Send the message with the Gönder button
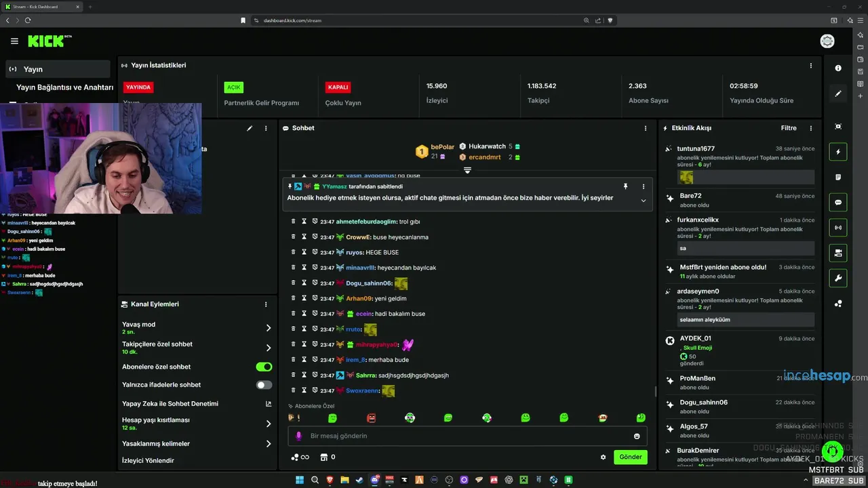Screen dimensions: 868x488 pyautogui.click(x=630, y=457)
